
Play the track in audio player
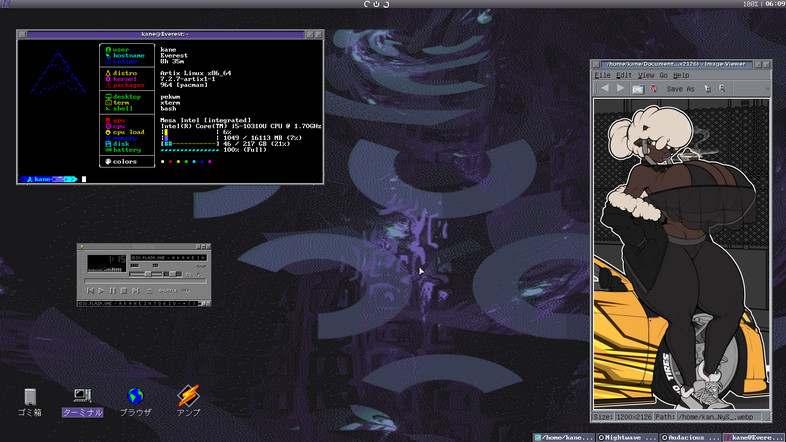pos(101,291)
